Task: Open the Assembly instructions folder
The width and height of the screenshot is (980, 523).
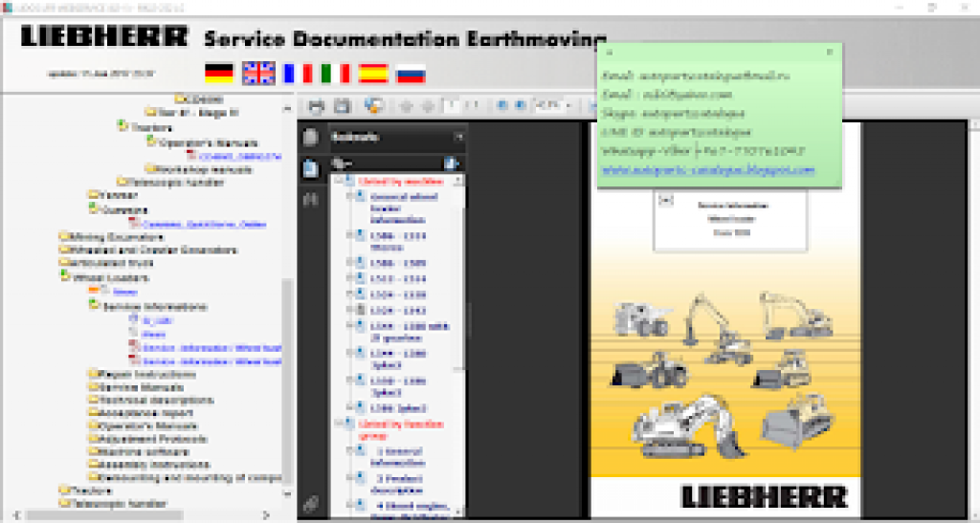Action: [x=149, y=465]
